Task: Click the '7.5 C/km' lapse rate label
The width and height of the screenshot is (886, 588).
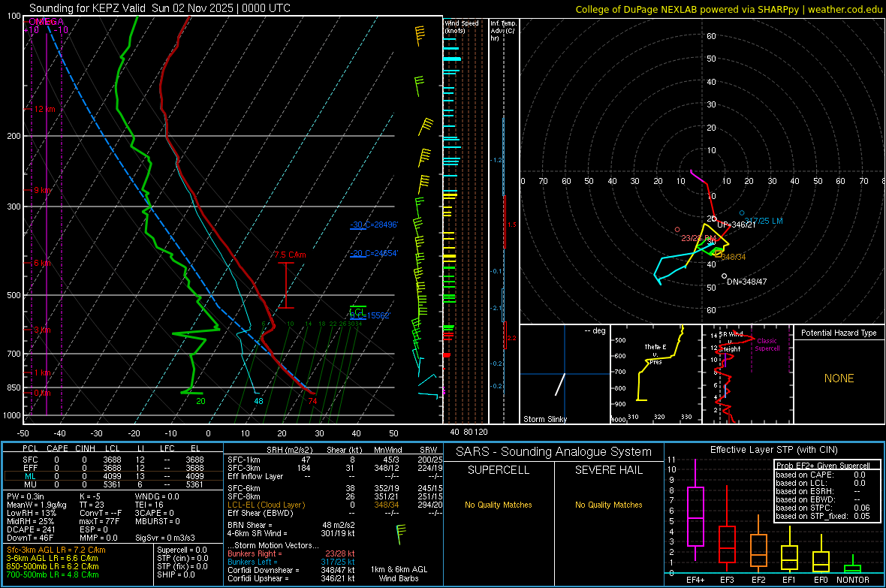Action: click(x=290, y=255)
